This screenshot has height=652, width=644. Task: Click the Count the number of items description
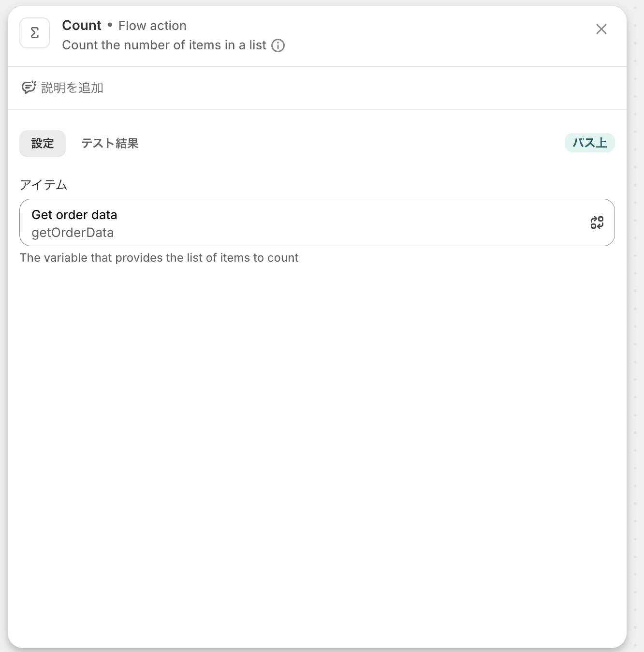[164, 45]
